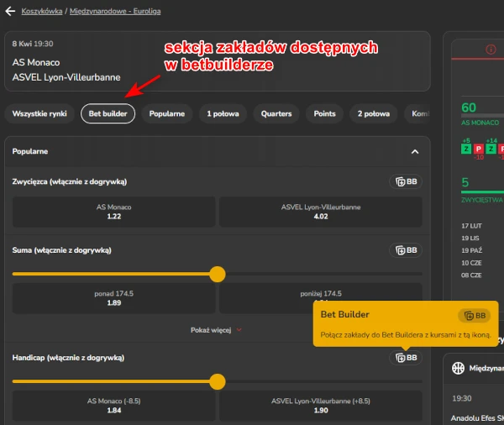
Task: Click the 17 LUT match date
Action: pos(471,226)
